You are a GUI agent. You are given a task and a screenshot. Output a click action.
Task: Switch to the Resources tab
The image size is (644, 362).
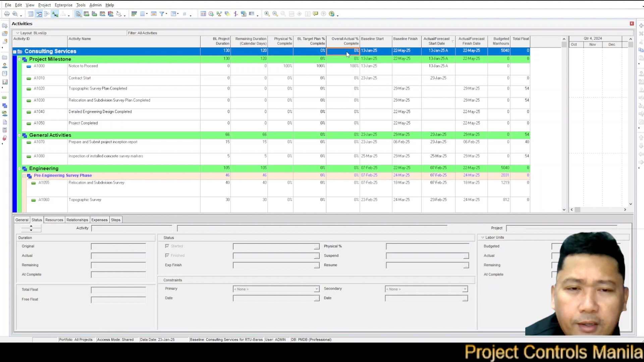(54, 220)
